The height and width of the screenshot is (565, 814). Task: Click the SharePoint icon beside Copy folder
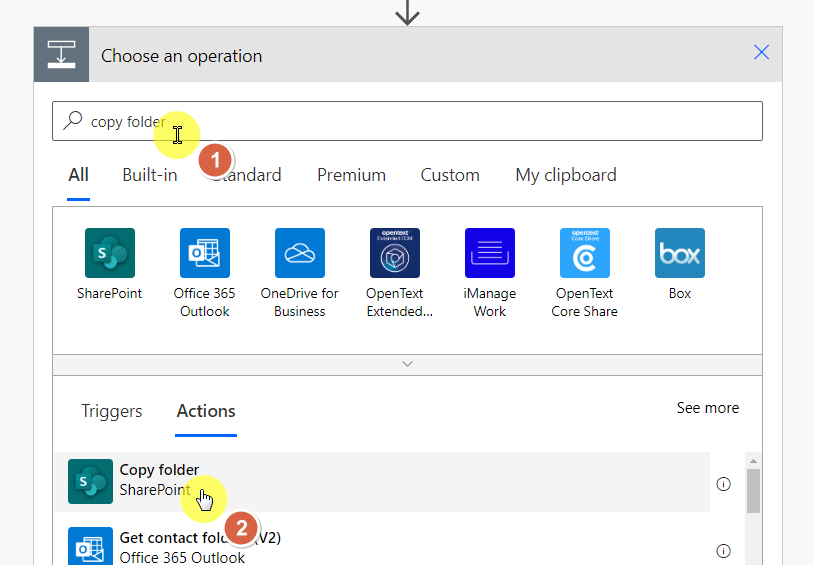click(90, 481)
